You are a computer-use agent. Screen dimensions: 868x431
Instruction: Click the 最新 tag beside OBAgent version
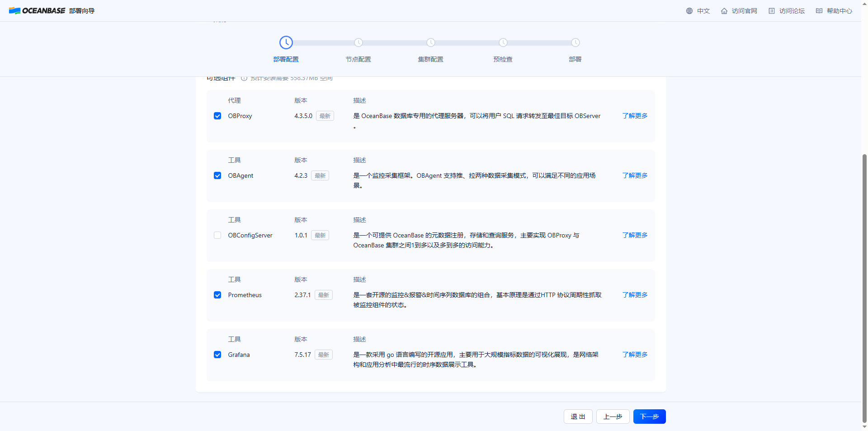click(x=320, y=175)
